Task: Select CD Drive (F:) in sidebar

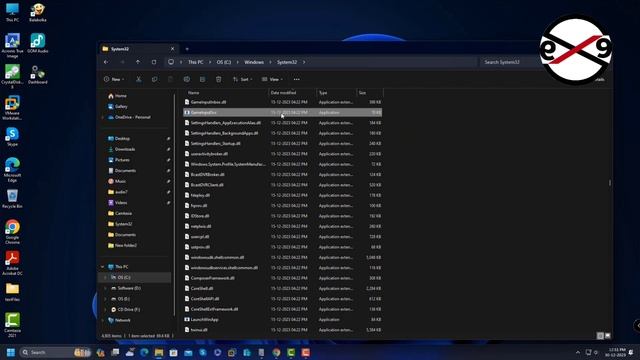Action: (x=125, y=309)
